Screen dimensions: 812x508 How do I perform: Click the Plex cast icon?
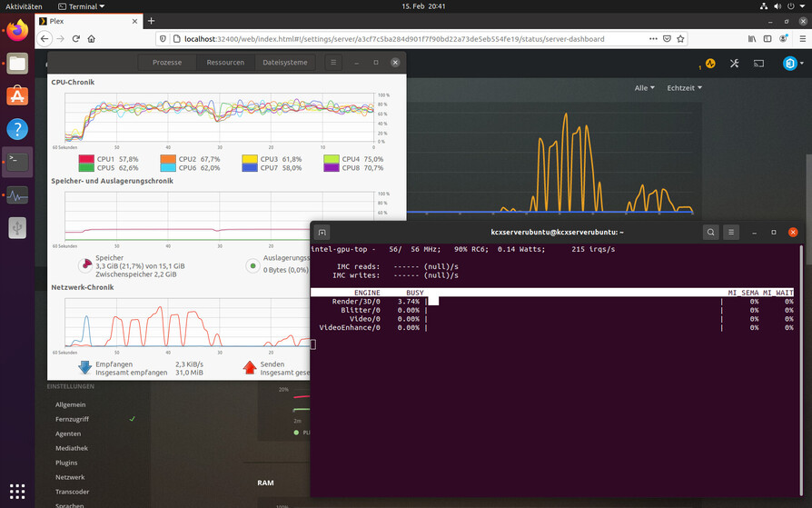[758, 64]
